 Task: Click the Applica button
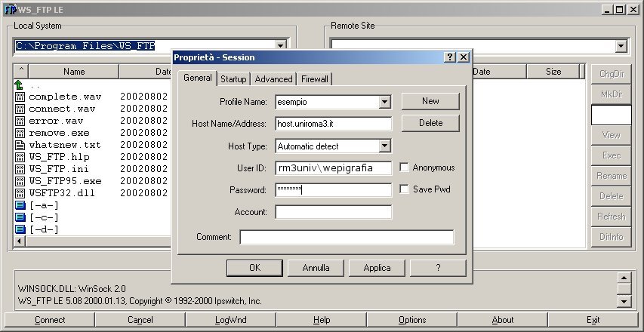pos(377,268)
